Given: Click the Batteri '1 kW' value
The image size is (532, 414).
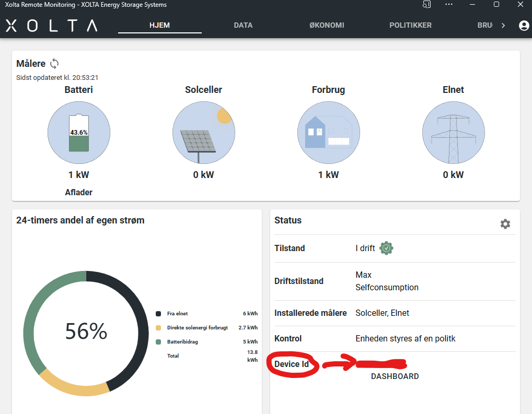Looking at the screenshot, I should [x=79, y=174].
